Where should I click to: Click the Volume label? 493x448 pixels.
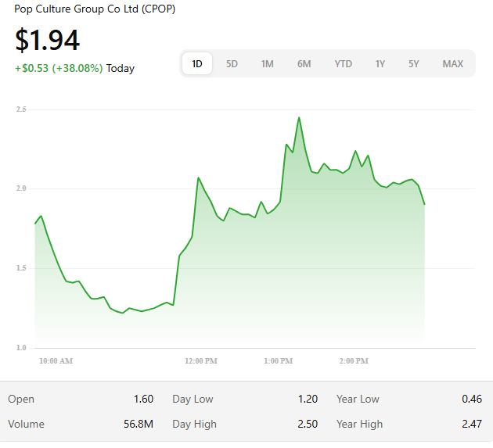pos(26,424)
